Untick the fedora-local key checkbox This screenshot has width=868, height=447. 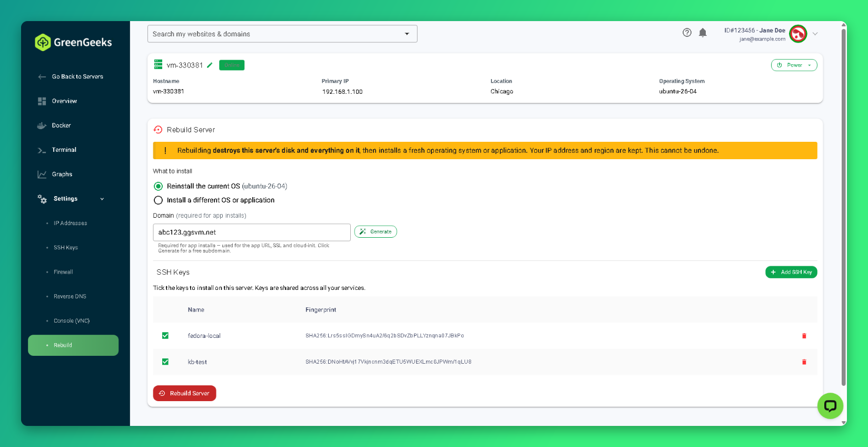165,336
